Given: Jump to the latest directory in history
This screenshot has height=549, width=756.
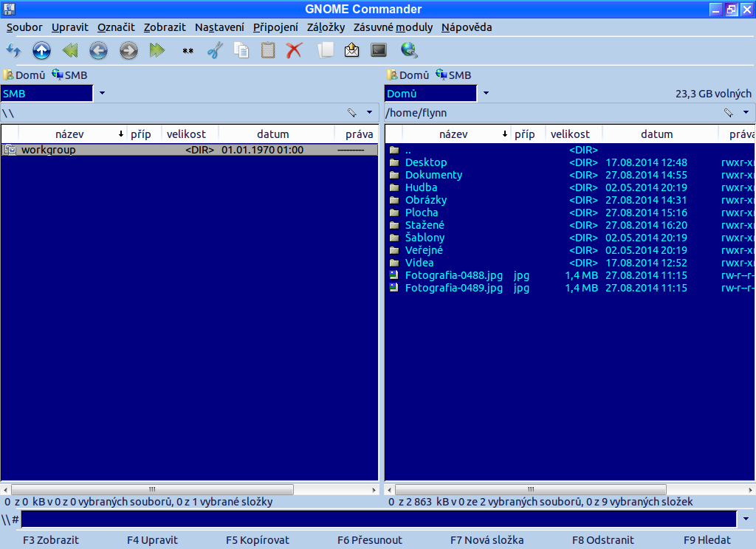Looking at the screenshot, I should (157, 50).
